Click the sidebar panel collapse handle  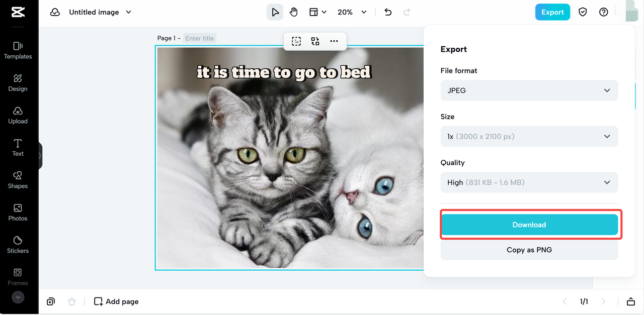click(x=40, y=156)
